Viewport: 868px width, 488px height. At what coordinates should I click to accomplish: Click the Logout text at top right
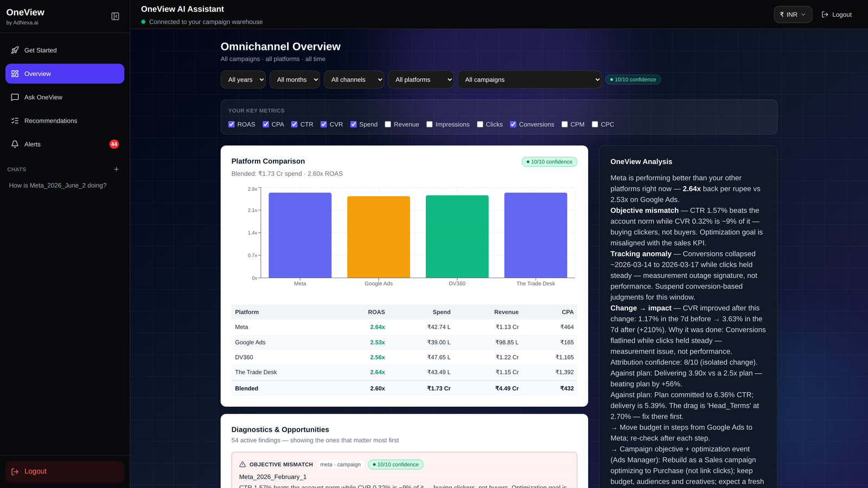(x=842, y=15)
